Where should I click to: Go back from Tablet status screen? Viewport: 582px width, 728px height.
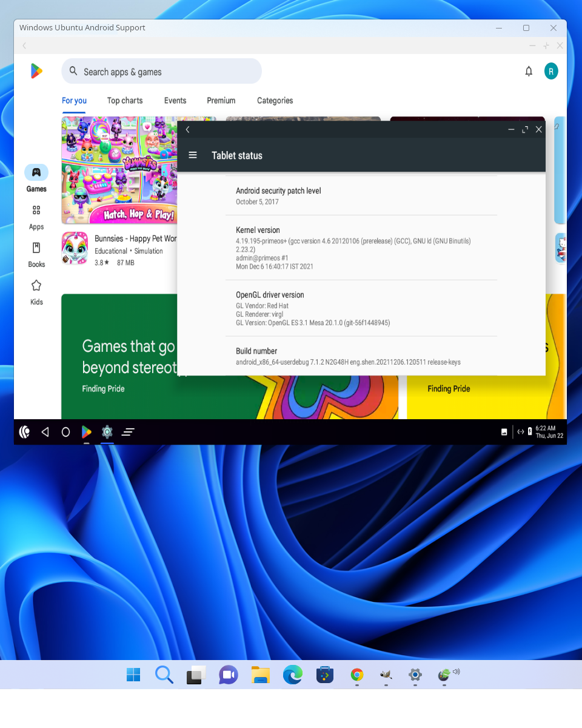click(187, 129)
